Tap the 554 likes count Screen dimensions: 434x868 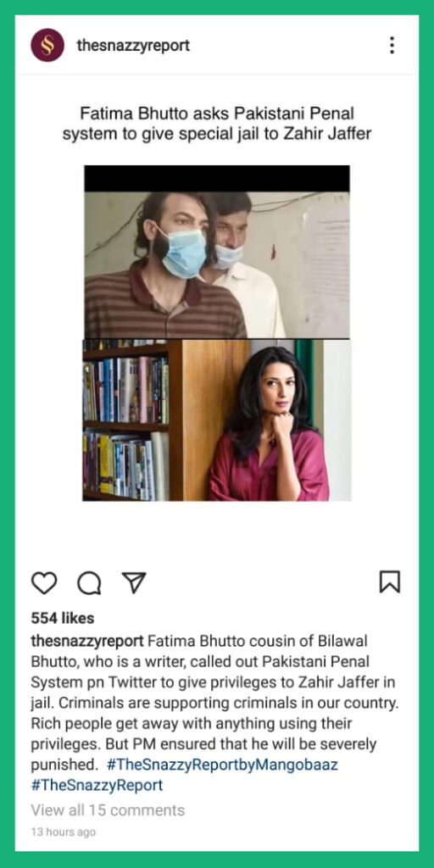(63, 618)
